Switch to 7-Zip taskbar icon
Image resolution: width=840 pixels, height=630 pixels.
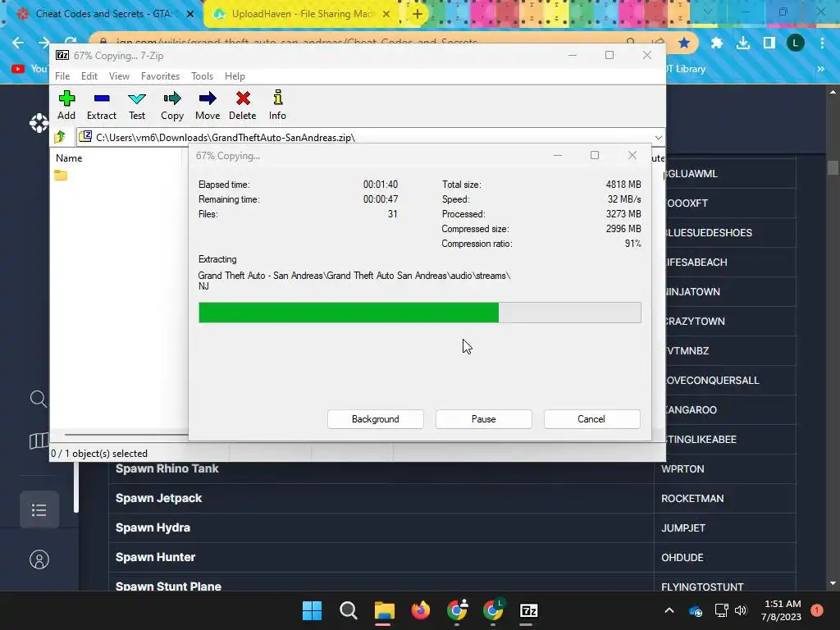coord(529,610)
